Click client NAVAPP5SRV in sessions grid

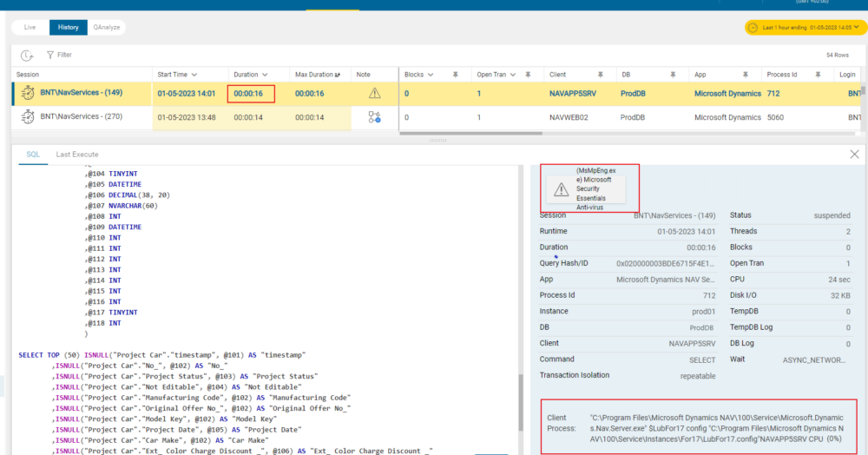coord(572,94)
